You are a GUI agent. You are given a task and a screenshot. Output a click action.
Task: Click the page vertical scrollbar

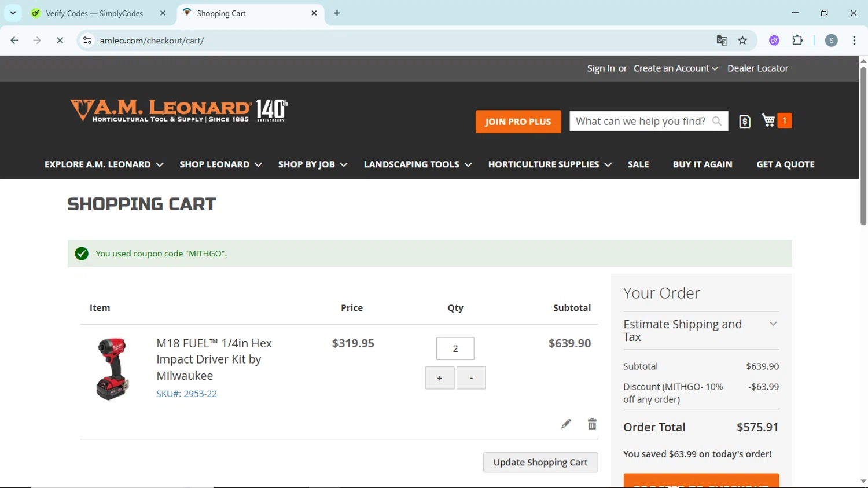[863, 146]
